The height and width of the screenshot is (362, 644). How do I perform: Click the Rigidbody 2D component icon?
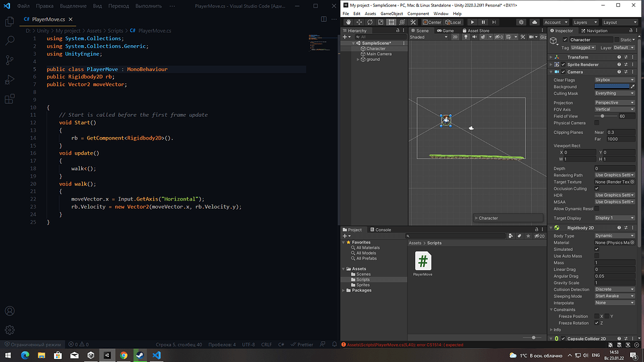pos(557,228)
